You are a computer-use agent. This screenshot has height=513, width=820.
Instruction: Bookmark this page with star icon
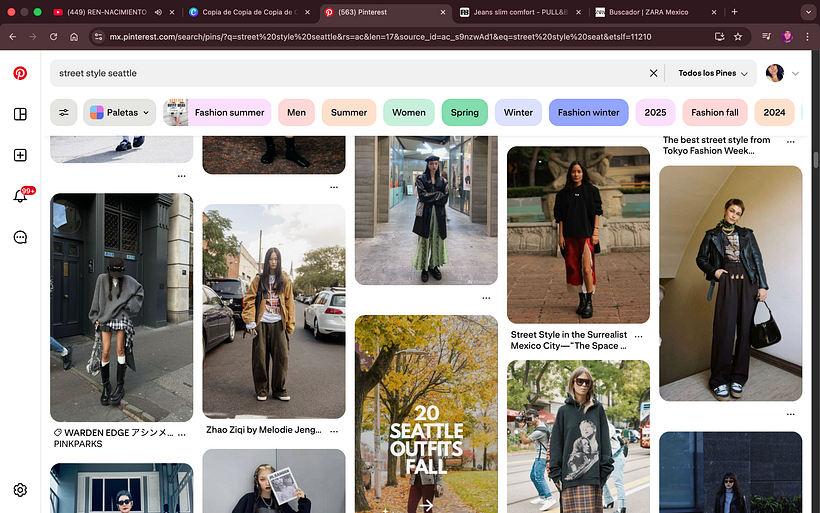click(738, 36)
